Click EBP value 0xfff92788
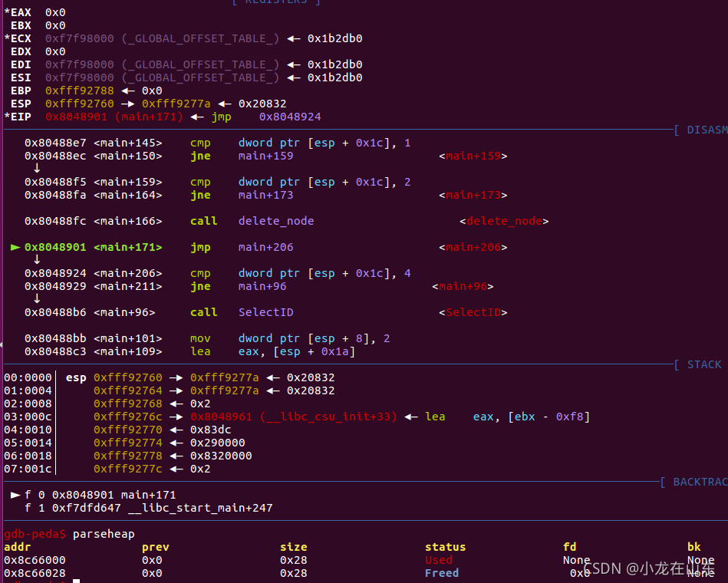The image size is (728, 583). (79, 91)
